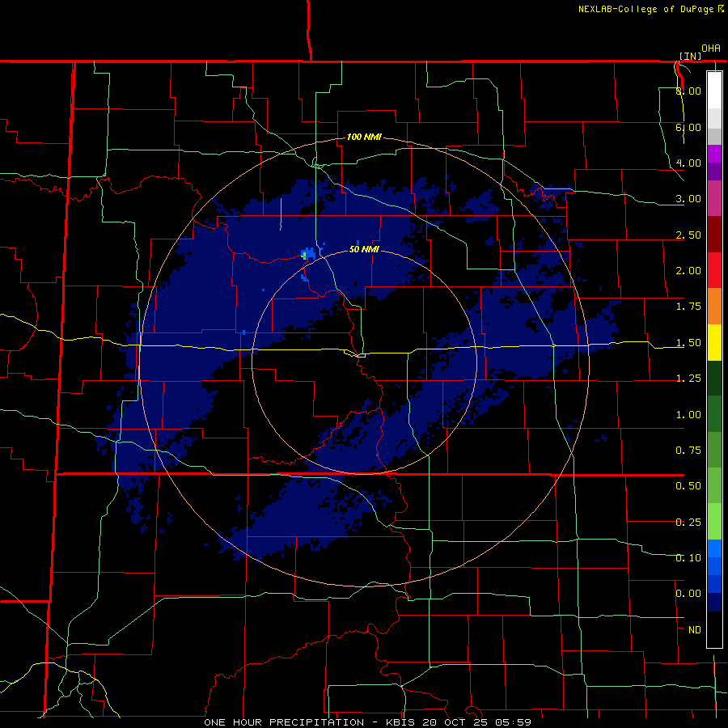Click the darkest green legend swatch
728x728 pixels.
714,378
